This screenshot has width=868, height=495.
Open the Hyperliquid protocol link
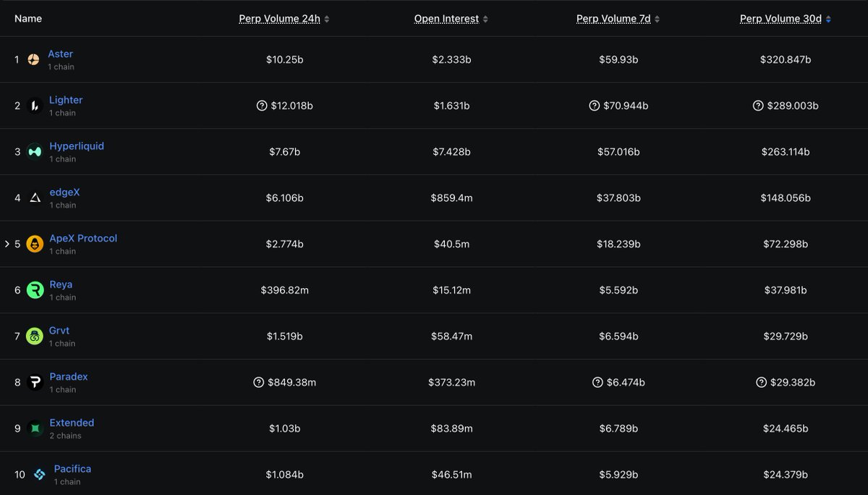(77, 146)
